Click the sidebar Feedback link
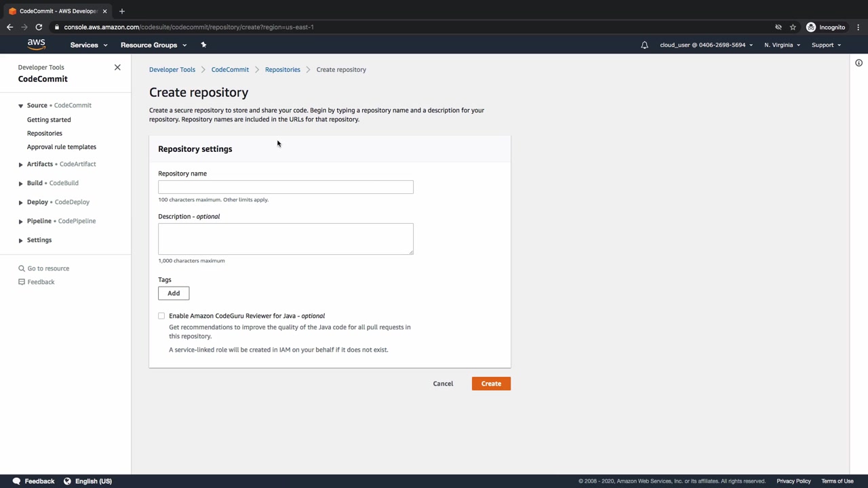The width and height of the screenshot is (868, 488). [x=41, y=282]
